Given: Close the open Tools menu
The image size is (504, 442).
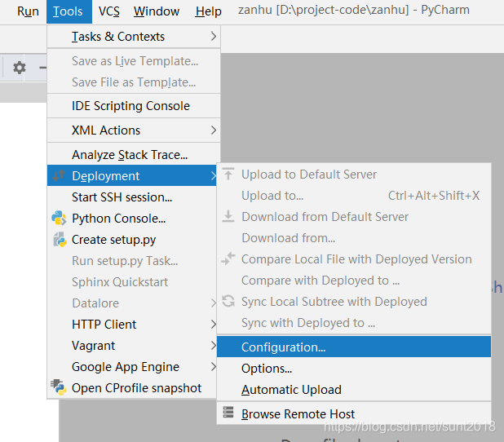Looking at the screenshot, I should click(x=69, y=11).
